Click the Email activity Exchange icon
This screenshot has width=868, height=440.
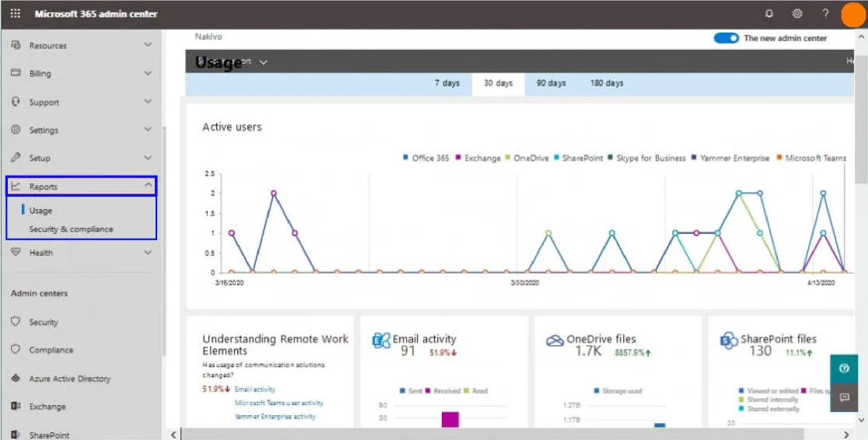pyautogui.click(x=381, y=340)
